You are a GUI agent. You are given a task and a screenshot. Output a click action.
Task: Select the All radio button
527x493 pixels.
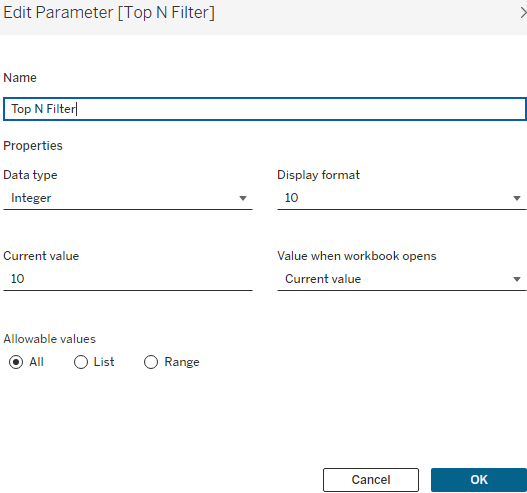click(x=16, y=362)
